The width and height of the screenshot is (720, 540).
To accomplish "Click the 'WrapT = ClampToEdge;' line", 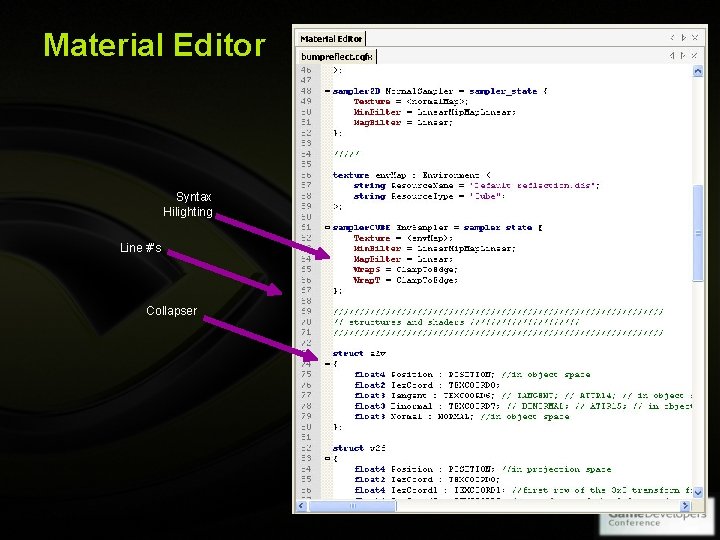I will [405, 280].
